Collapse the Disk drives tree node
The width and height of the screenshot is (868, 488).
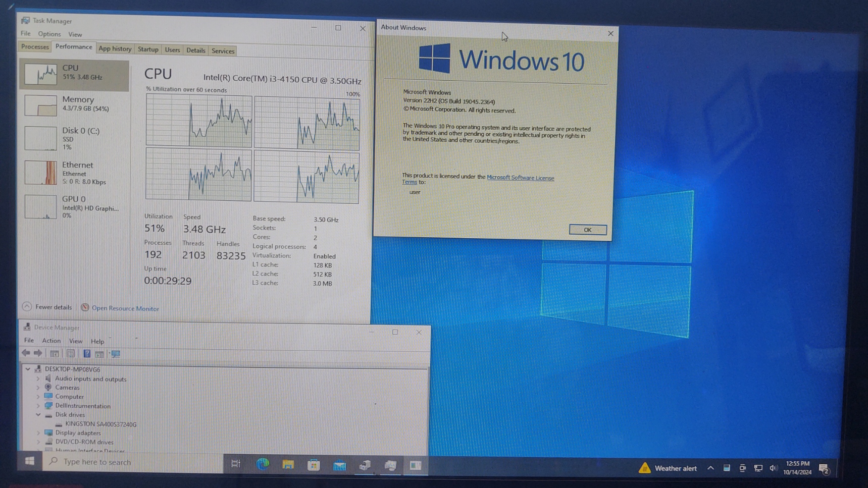pyautogui.click(x=38, y=415)
